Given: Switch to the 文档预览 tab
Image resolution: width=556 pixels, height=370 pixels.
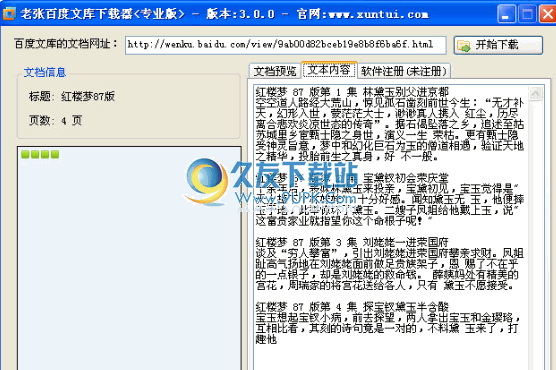Looking at the screenshot, I should coord(275,71).
